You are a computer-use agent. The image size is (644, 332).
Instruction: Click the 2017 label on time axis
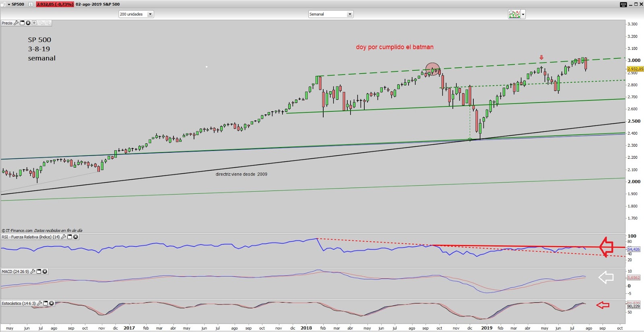point(129,328)
